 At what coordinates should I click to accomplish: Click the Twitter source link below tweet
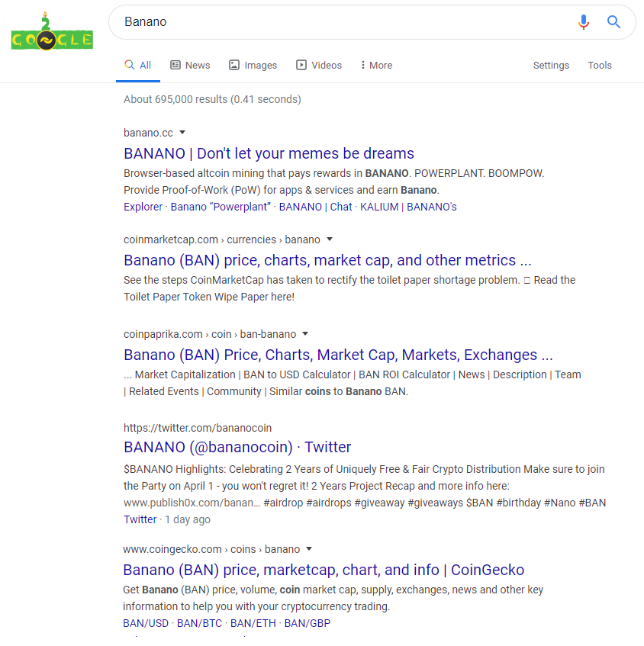pos(140,519)
